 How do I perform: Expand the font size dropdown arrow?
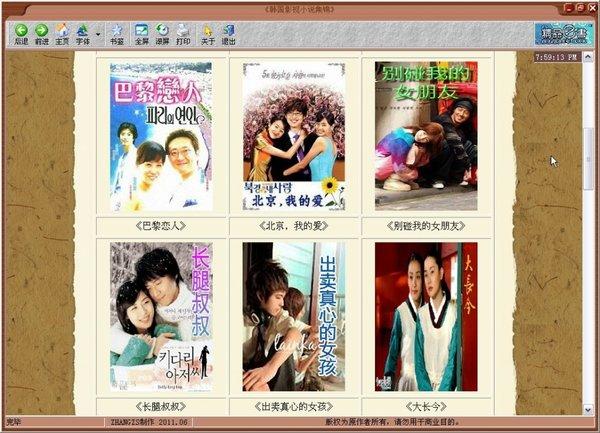98,34
